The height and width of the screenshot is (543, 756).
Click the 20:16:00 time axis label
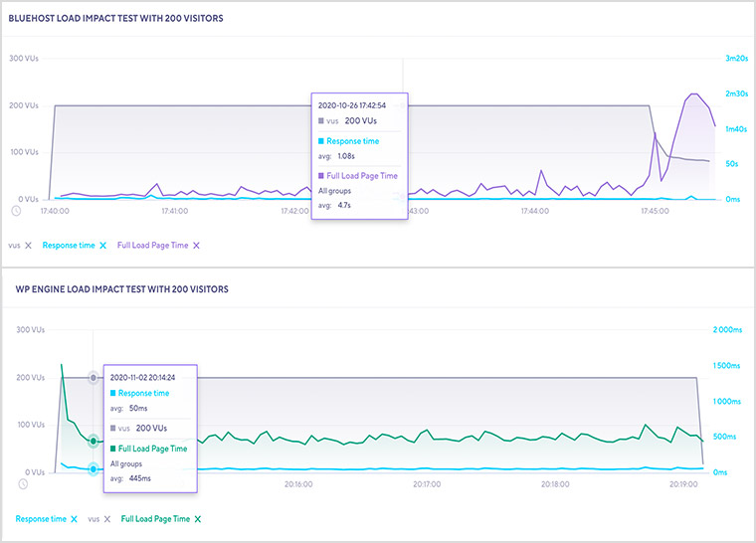point(298,483)
